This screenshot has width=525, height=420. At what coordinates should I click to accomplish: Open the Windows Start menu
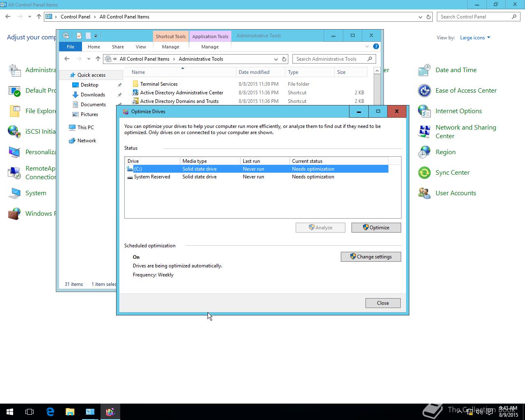pyautogui.click(x=10, y=412)
